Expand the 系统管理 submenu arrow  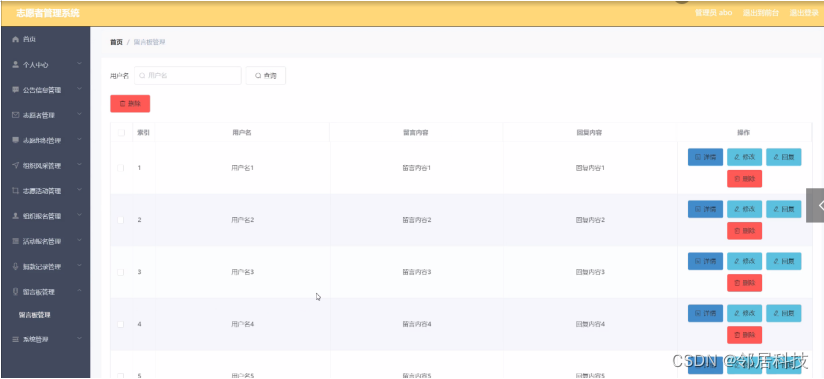pos(79,339)
